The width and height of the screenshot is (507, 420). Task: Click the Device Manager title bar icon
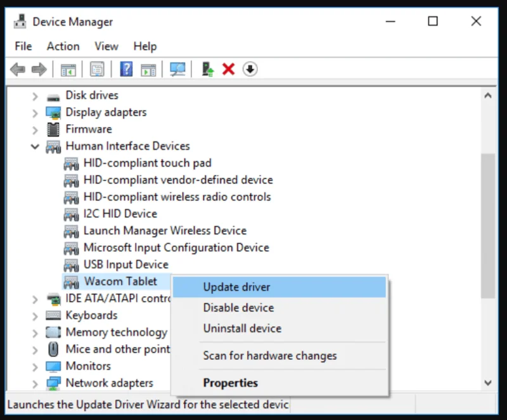(x=20, y=22)
